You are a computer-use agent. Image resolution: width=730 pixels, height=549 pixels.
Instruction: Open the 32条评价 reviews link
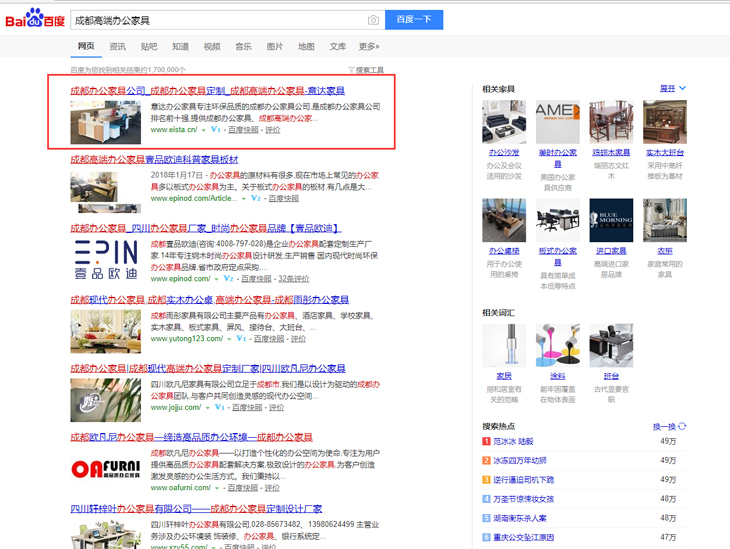click(293, 279)
